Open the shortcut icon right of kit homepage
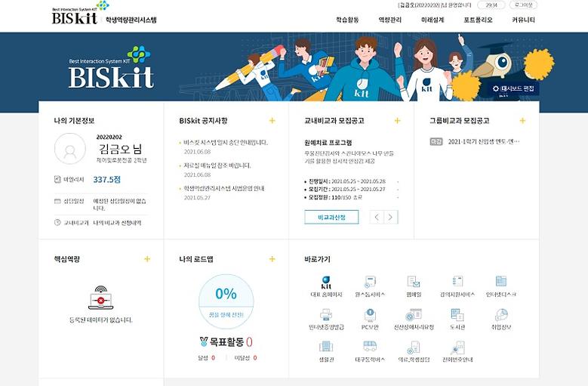The height and width of the screenshot is (386, 588). click(x=370, y=282)
